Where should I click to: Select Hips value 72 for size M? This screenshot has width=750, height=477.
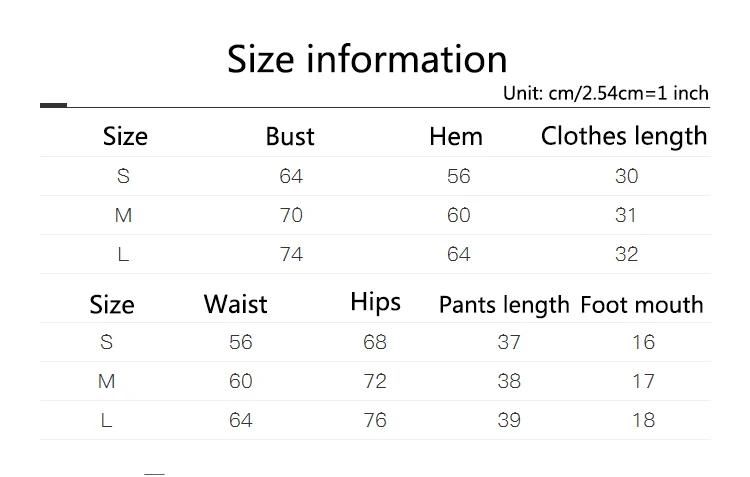click(375, 381)
